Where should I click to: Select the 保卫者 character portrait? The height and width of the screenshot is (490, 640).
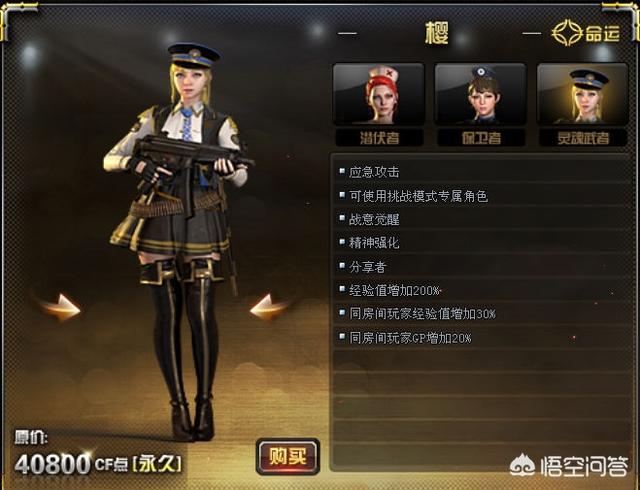(x=480, y=95)
